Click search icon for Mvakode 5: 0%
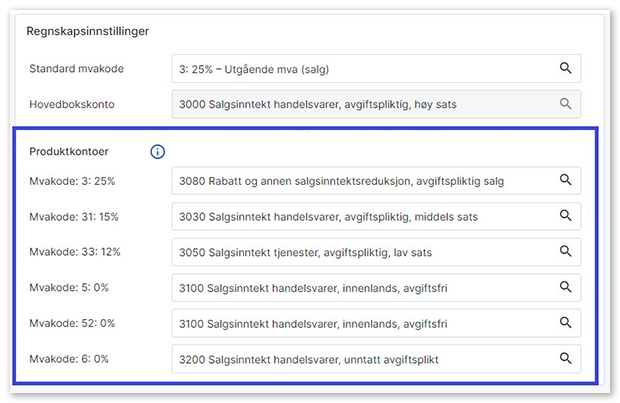The width and height of the screenshot is (620, 403). point(565,287)
